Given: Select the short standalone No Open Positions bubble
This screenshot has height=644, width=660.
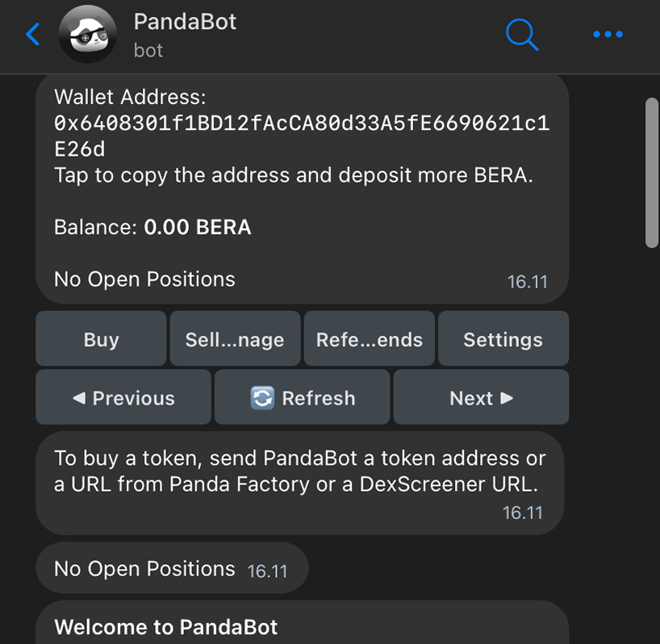Looking at the screenshot, I should (x=171, y=570).
